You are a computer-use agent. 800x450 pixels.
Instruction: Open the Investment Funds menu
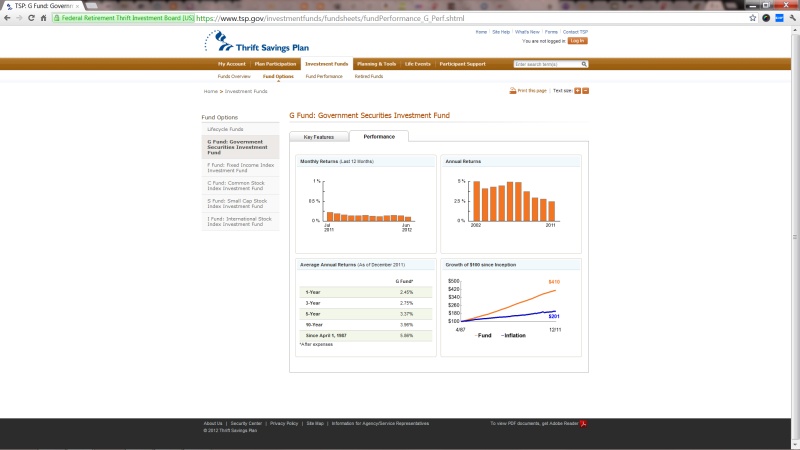[x=327, y=64]
